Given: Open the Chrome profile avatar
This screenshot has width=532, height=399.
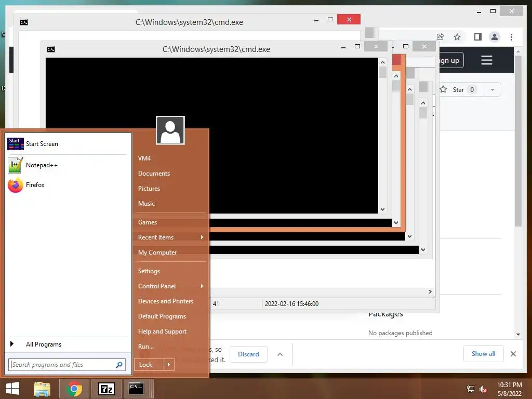Looking at the screenshot, I should pos(495,37).
